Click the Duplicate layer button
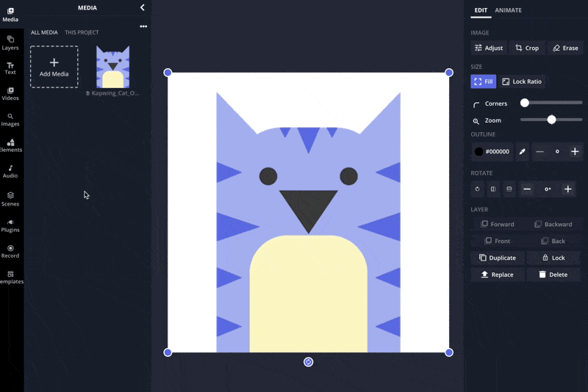Image resolution: width=588 pixels, height=392 pixels. pyautogui.click(x=497, y=258)
